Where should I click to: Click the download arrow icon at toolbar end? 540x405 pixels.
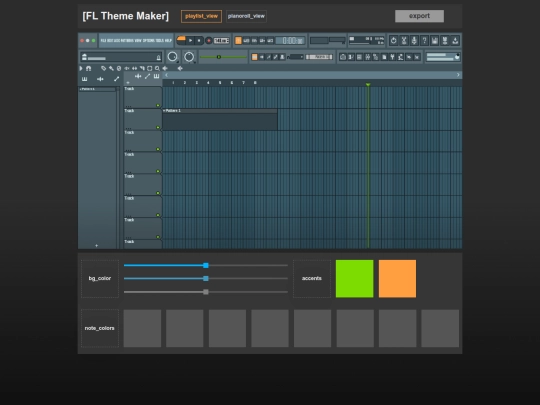[455, 41]
